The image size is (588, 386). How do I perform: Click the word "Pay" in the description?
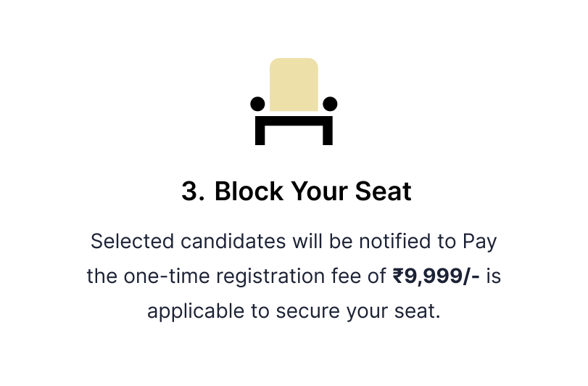point(480,241)
